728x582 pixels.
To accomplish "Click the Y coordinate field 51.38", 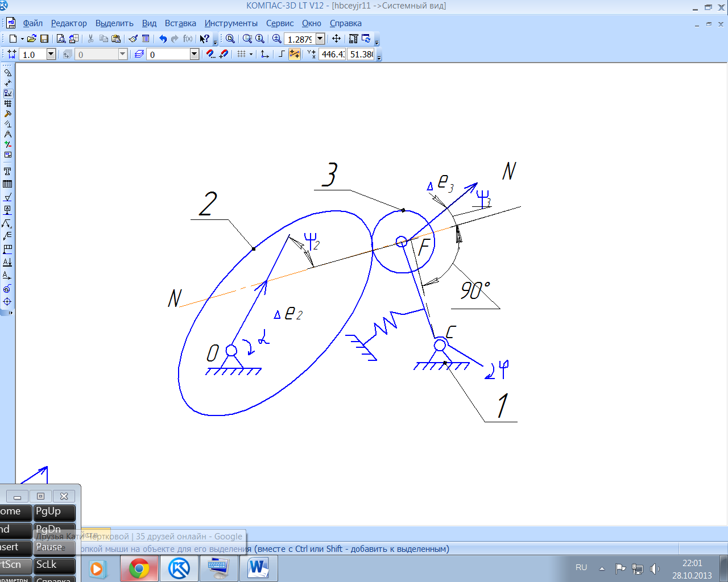I will [361, 54].
